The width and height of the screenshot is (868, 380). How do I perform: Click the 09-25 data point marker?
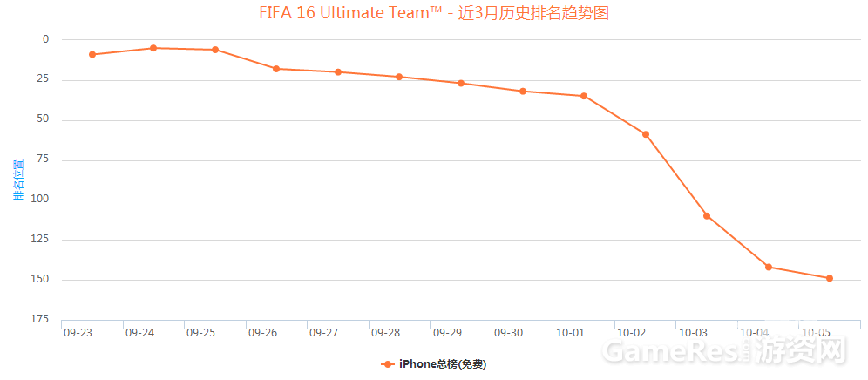[214, 50]
